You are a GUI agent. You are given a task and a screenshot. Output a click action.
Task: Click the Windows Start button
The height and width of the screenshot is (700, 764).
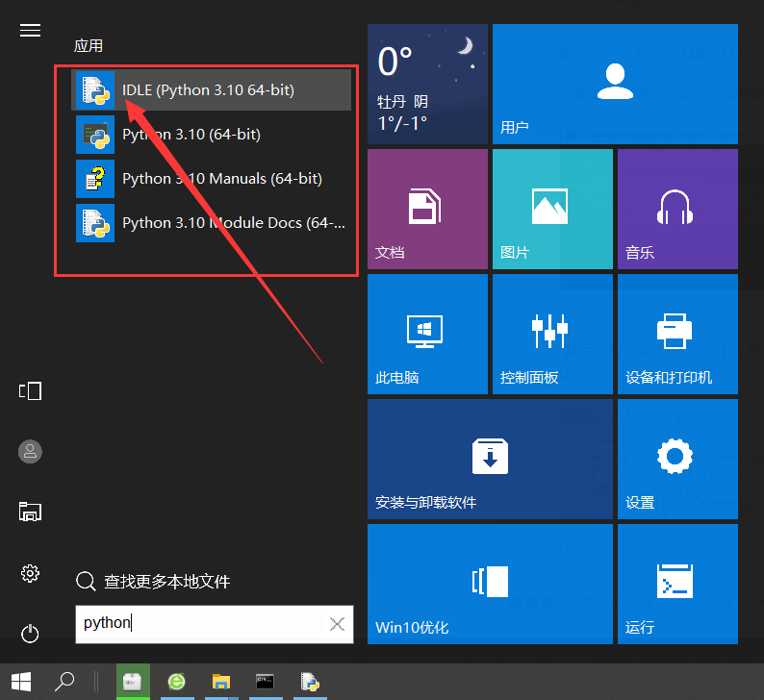[x=21, y=682]
